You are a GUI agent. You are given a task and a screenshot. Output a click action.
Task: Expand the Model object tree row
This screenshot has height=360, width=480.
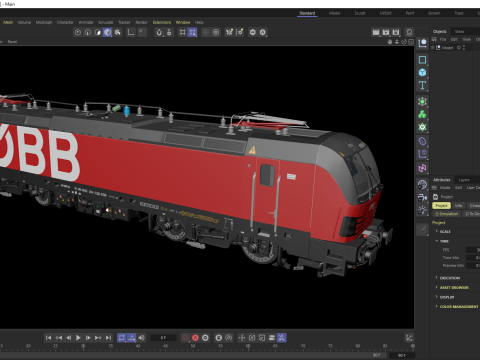click(x=433, y=48)
